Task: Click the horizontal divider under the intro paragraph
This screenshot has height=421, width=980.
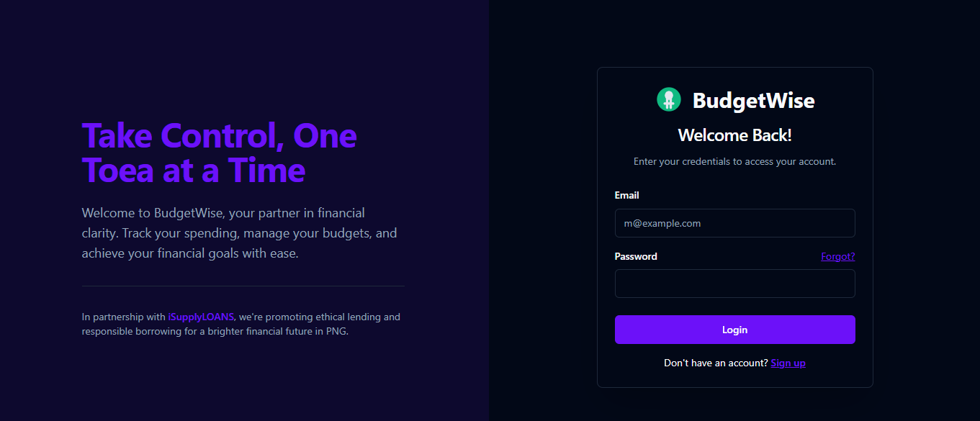Action: pos(243,286)
